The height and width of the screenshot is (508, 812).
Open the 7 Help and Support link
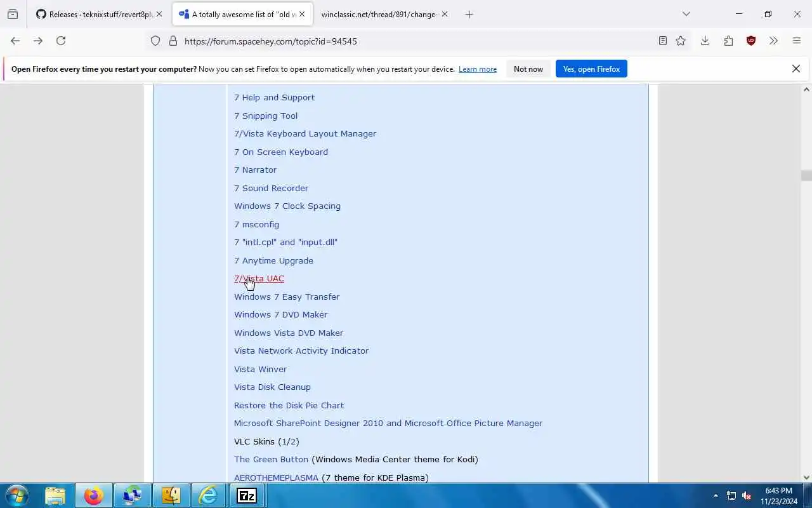point(274,97)
